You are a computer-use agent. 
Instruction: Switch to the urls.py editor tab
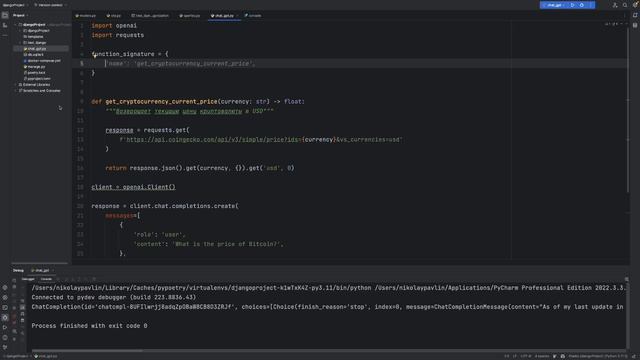tap(114, 16)
